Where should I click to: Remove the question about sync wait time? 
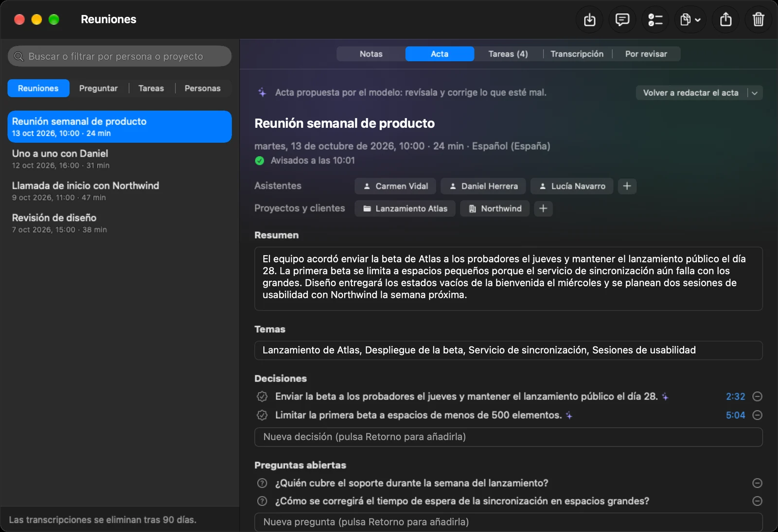pos(757,501)
